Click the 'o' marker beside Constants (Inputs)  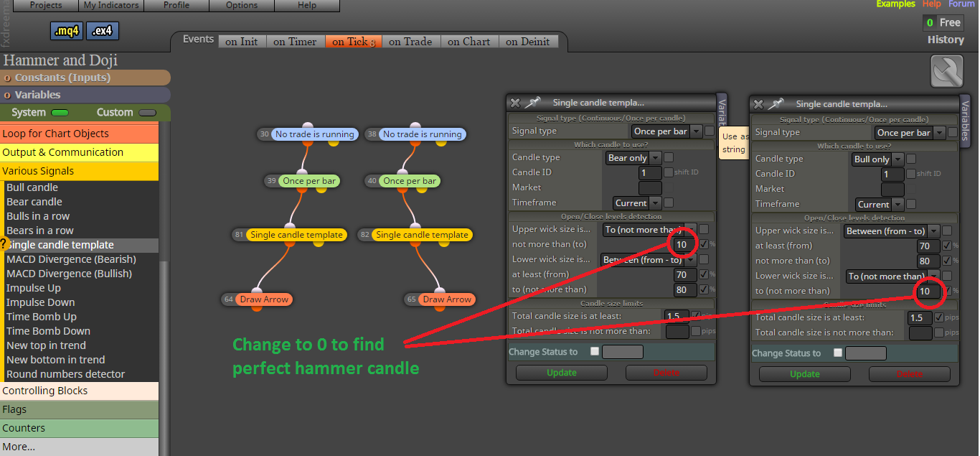coord(7,78)
